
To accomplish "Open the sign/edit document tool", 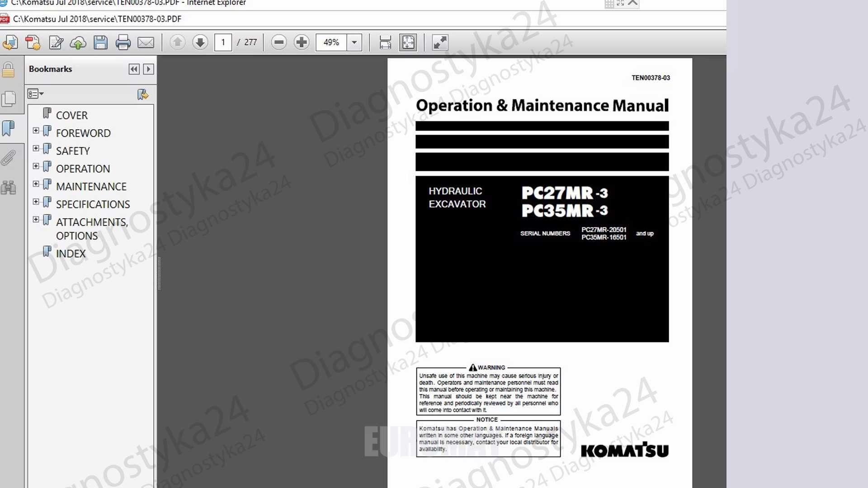I will click(56, 42).
